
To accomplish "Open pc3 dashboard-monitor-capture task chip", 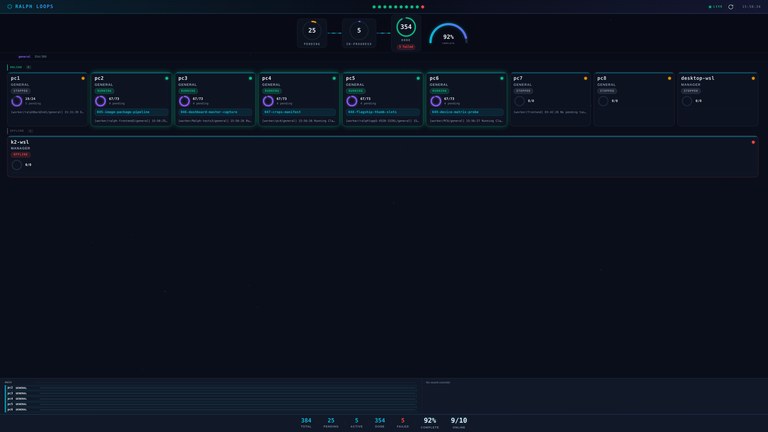I will coord(215,112).
